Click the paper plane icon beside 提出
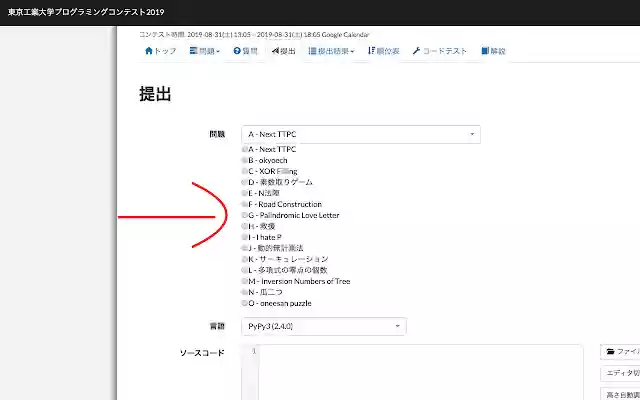The width and height of the screenshot is (640, 400). (275, 51)
